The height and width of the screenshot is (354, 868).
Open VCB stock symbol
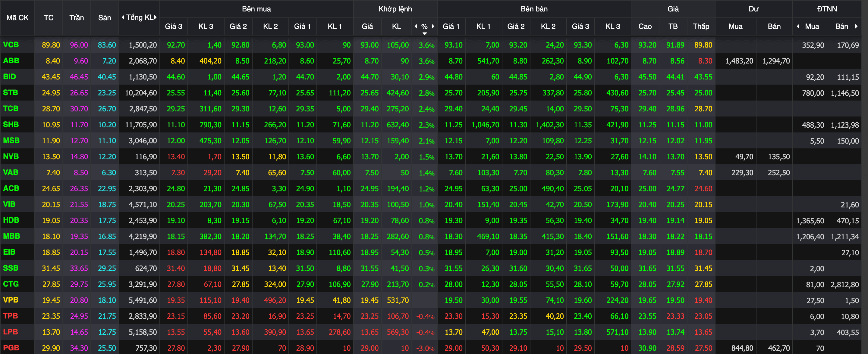(x=11, y=45)
